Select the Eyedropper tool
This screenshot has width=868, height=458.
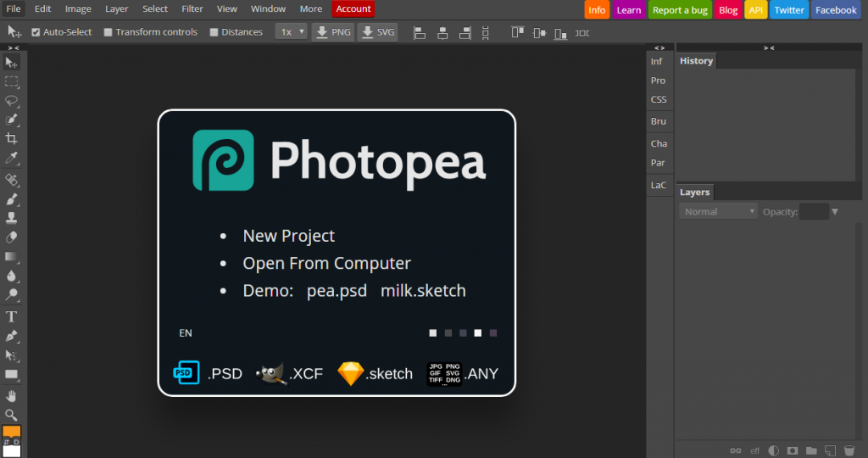[11, 158]
